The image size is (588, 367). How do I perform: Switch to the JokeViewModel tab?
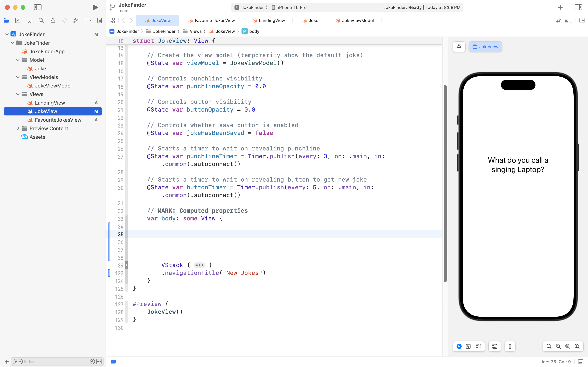(x=354, y=20)
